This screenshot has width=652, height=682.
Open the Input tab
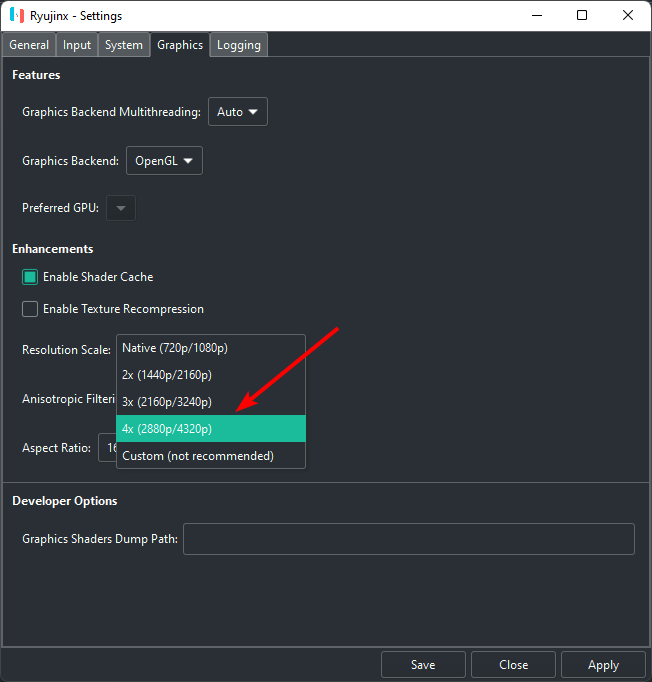point(77,45)
